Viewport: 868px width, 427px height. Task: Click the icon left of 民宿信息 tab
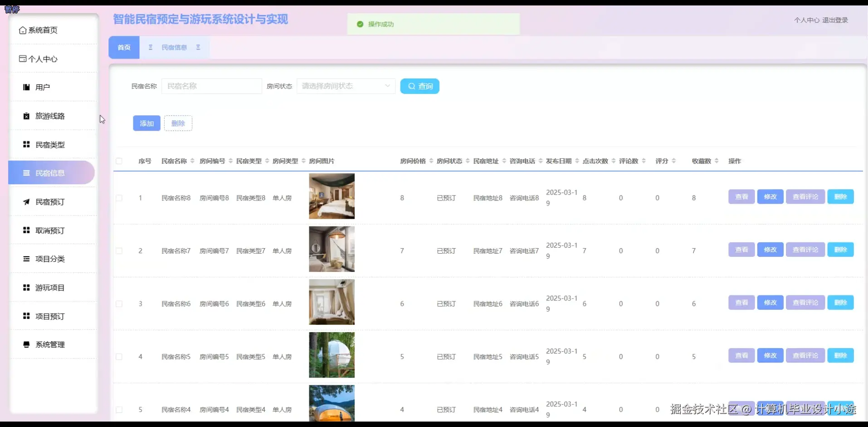tap(151, 47)
